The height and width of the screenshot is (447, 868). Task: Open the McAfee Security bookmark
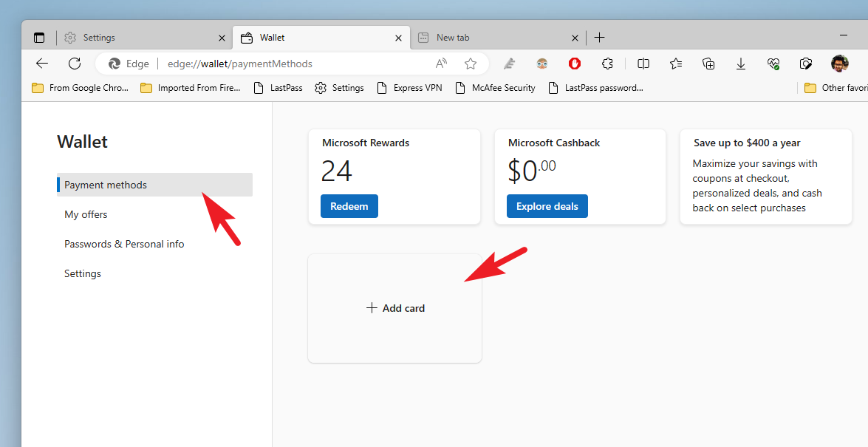click(x=496, y=87)
